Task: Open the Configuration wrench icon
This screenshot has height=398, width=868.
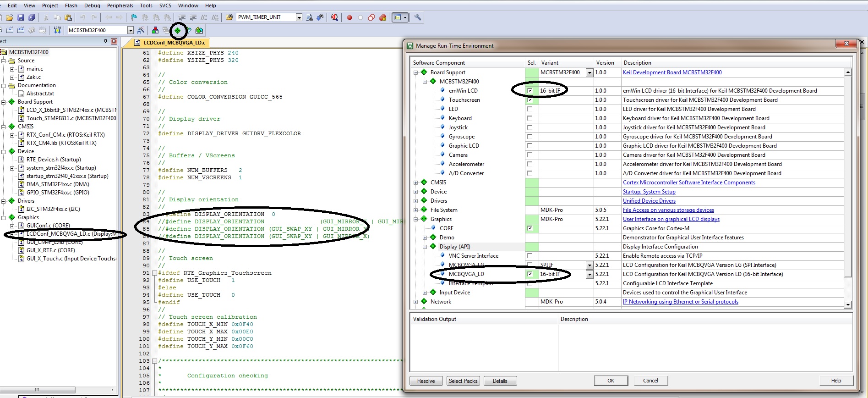Action: coord(418,17)
